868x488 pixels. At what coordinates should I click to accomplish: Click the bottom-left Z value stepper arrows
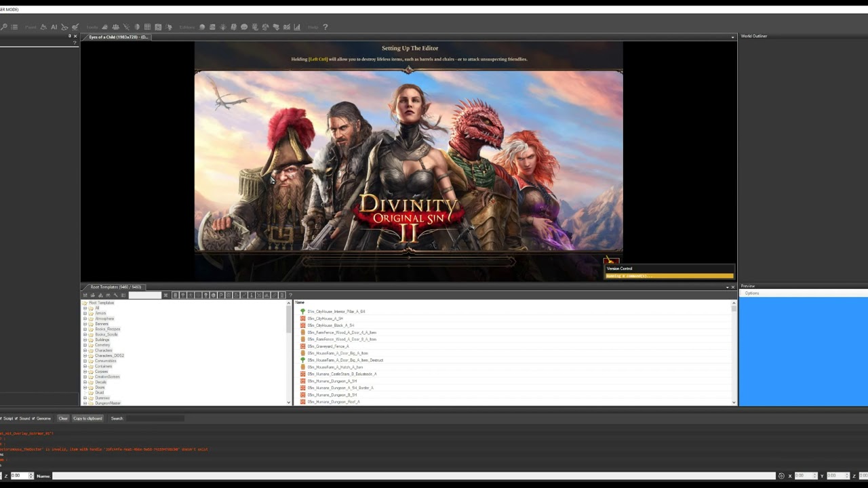(31, 476)
